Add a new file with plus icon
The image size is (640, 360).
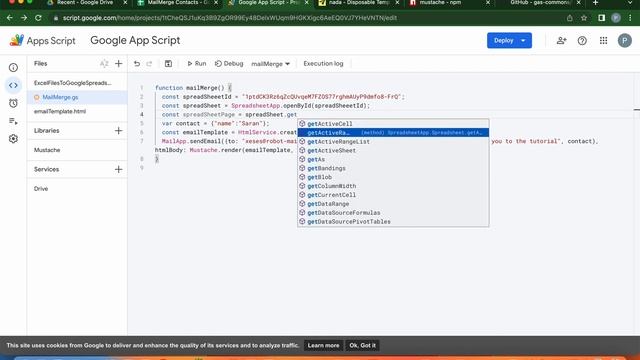click(x=118, y=64)
